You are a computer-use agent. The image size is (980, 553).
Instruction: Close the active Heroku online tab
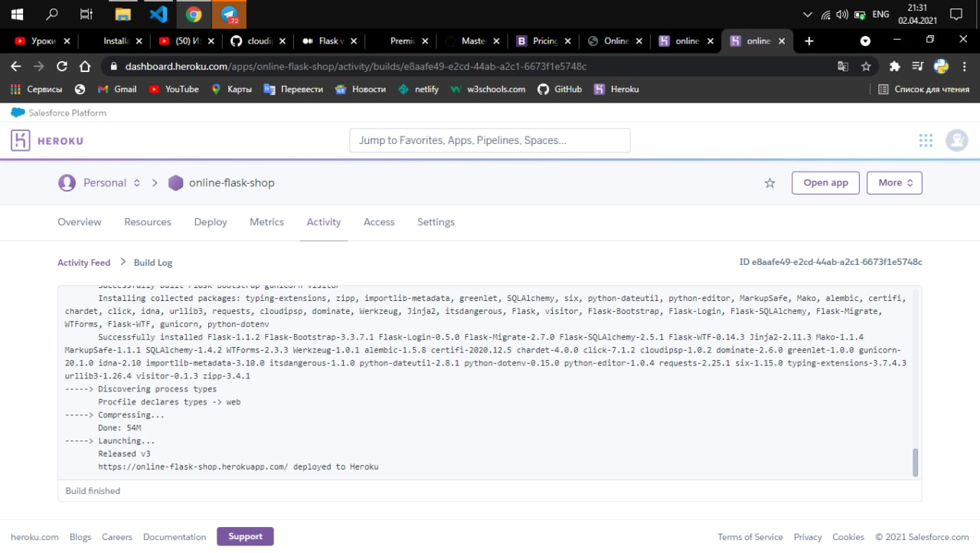point(782,41)
